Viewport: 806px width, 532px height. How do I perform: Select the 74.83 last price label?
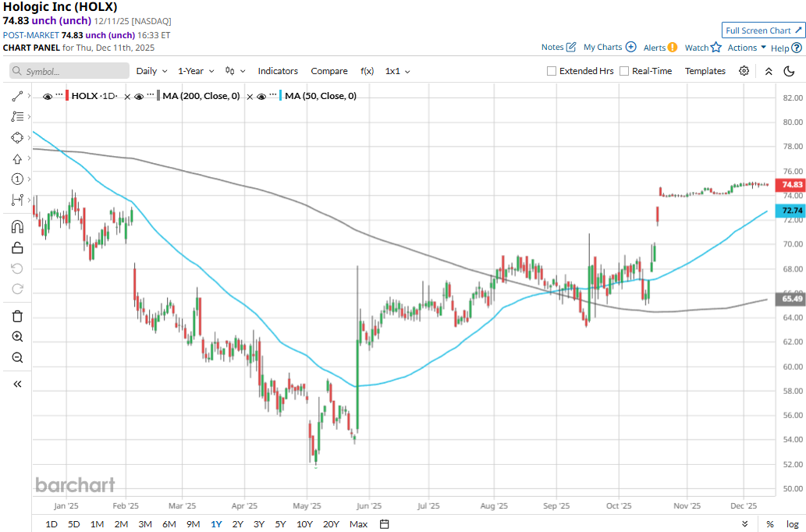click(x=791, y=185)
